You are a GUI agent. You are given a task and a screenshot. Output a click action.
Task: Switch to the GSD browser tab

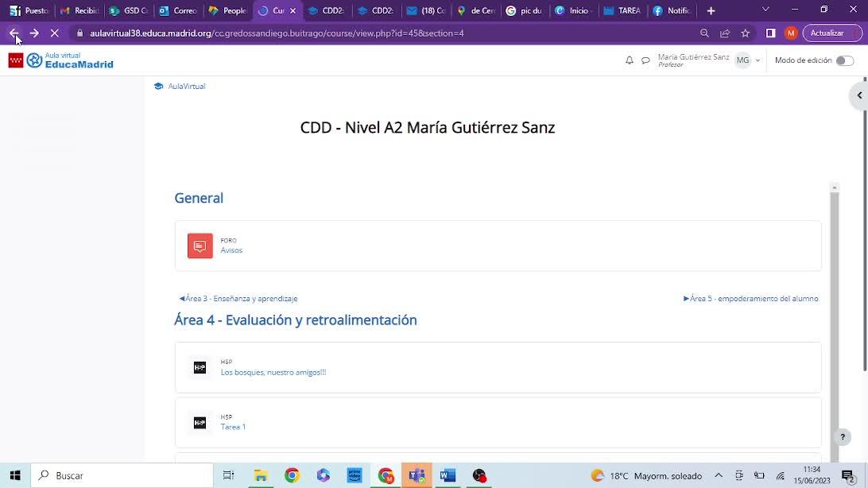(x=129, y=10)
